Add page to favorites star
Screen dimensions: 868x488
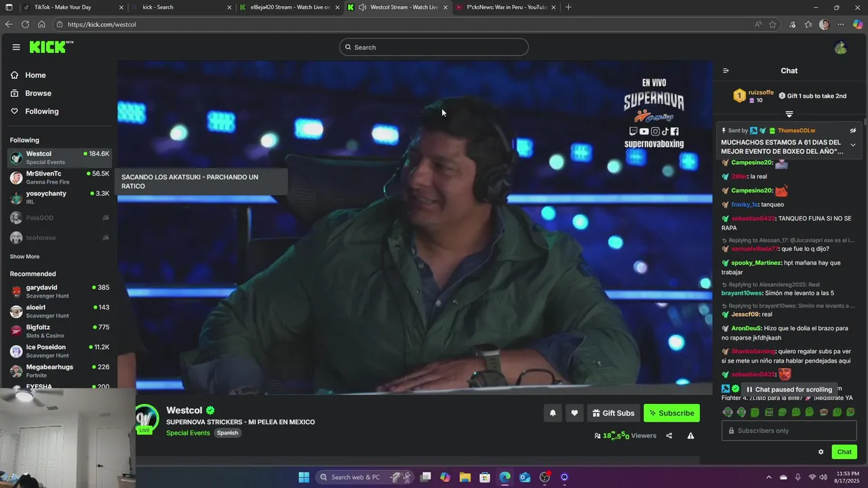772,24
